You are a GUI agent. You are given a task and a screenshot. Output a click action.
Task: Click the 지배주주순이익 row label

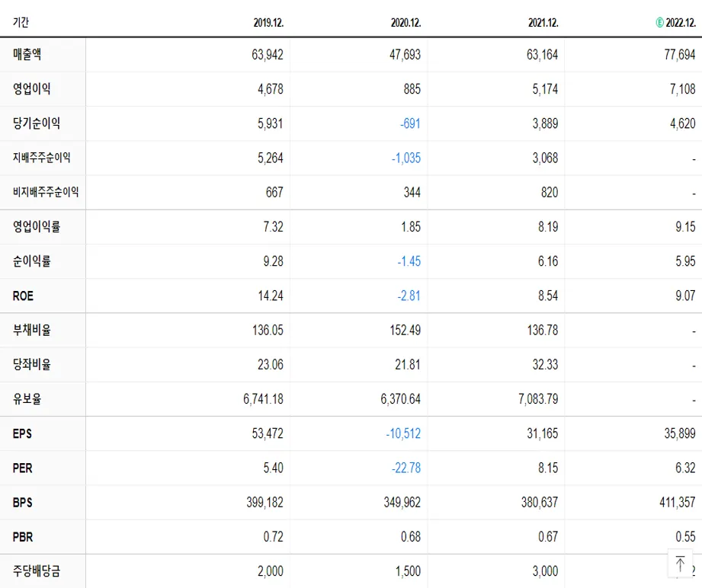(42, 158)
